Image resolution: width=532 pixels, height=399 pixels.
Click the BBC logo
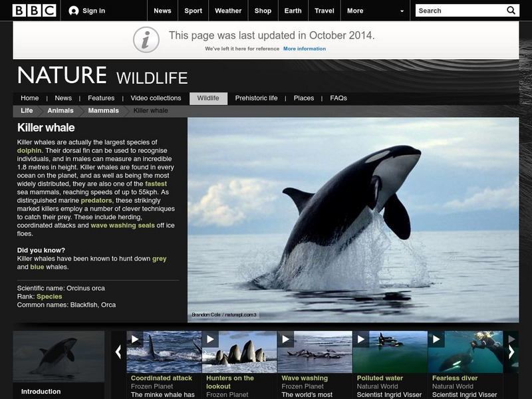pos(35,11)
